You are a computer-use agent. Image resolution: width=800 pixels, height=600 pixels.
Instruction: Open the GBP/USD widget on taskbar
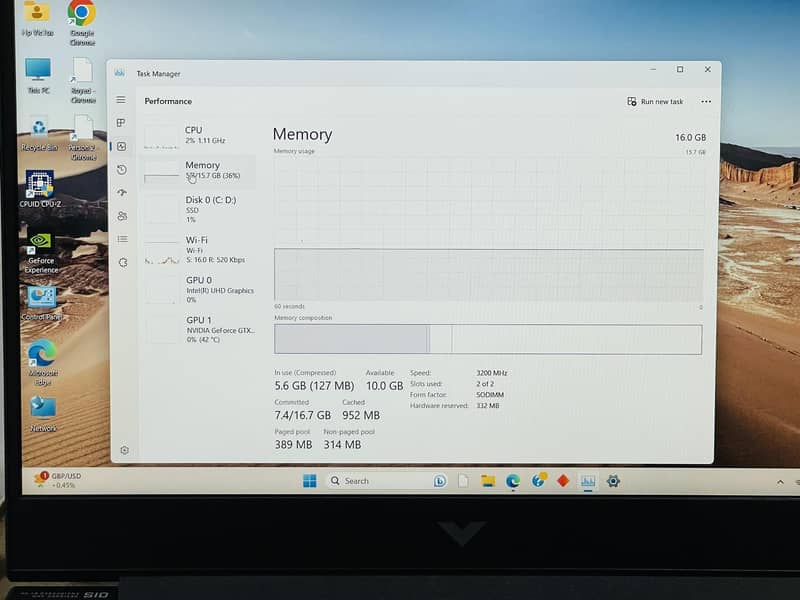pos(58,480)
